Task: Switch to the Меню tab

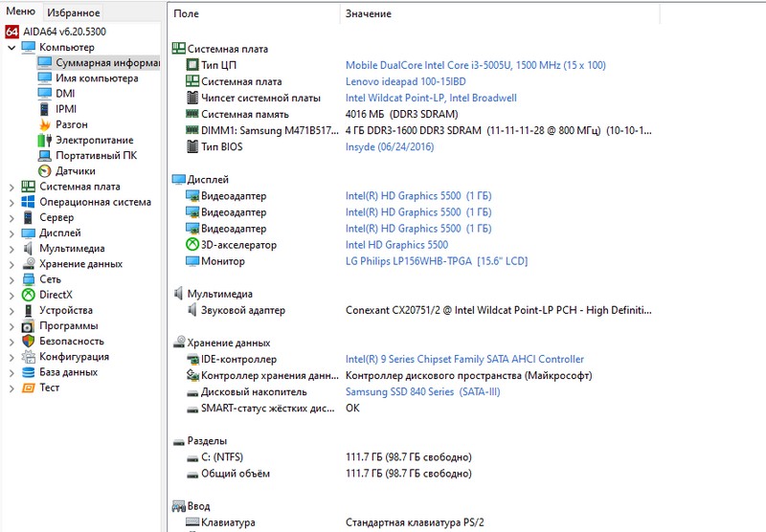Action: click(21, 12)
